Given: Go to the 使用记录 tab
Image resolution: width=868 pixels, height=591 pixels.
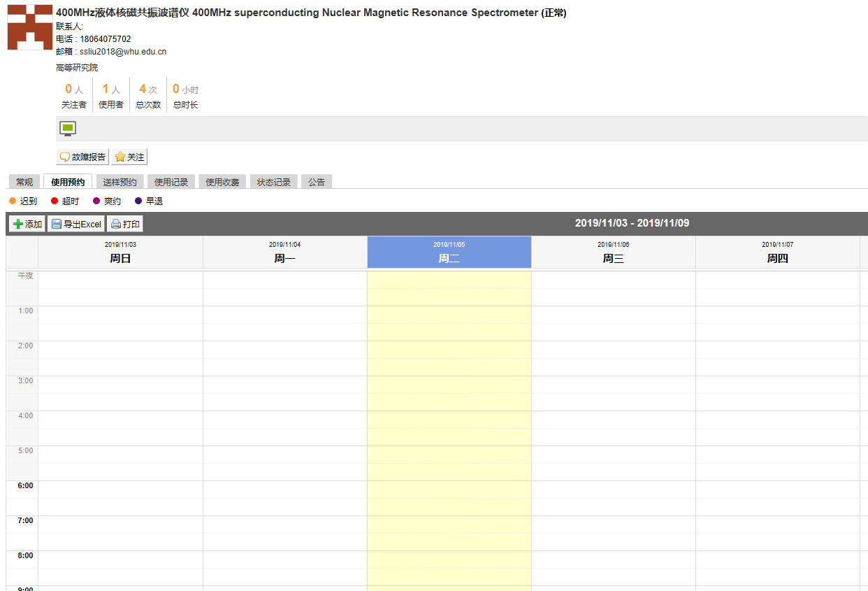Looking at the screenshot, I should (x=171, y=182).
